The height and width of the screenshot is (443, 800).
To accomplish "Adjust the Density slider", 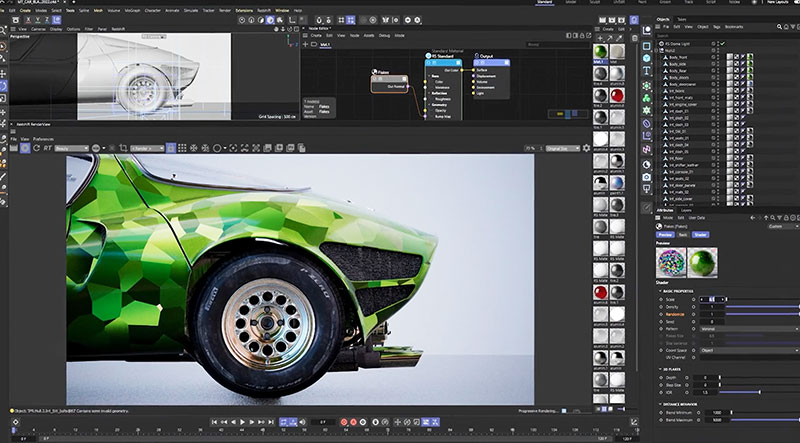I will click(x=762, y=307).
